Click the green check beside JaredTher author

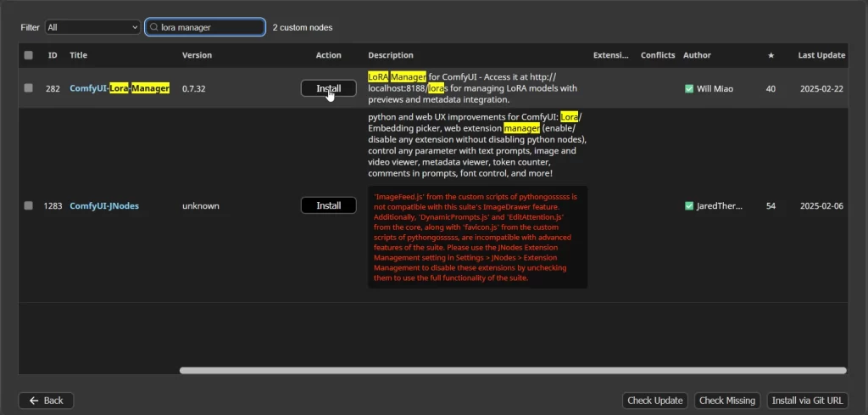(689, 205)
